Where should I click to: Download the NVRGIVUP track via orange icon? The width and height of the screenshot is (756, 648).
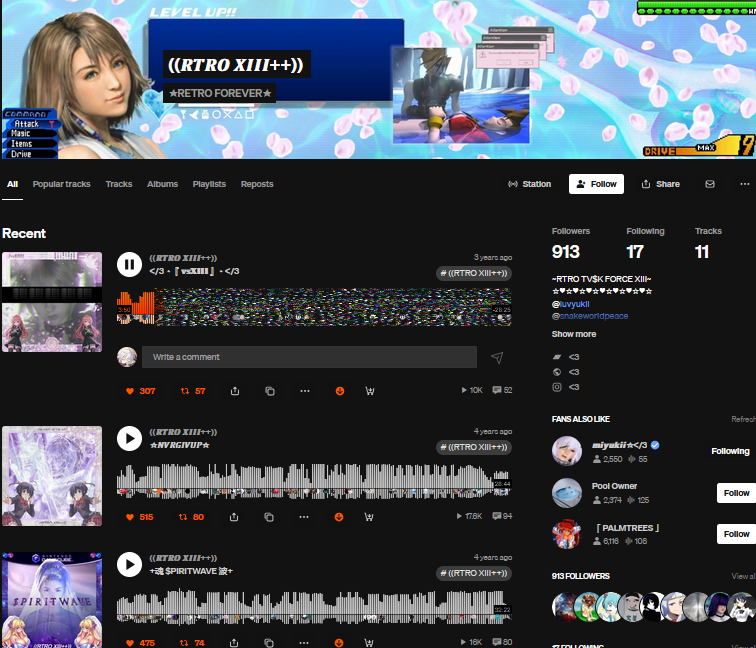pyautogui.click(x=339, y=517)
